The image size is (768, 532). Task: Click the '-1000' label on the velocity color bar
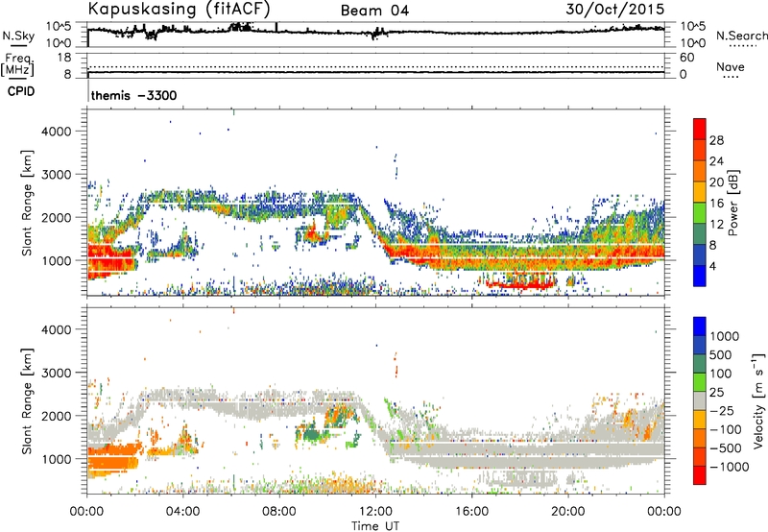click(730, 467)
